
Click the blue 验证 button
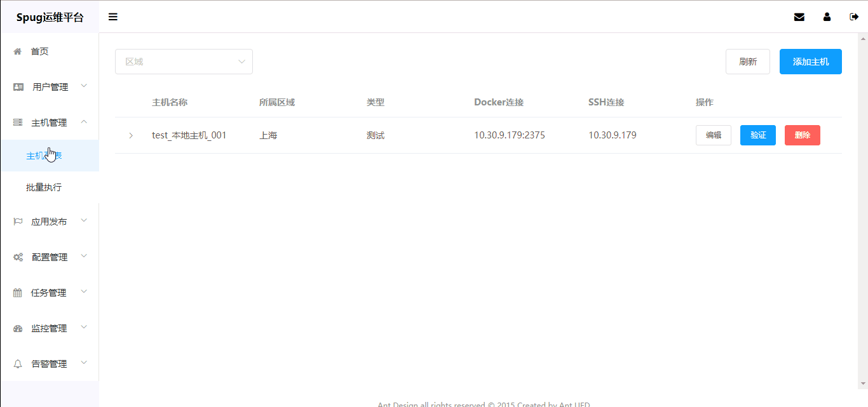point(758,135)
